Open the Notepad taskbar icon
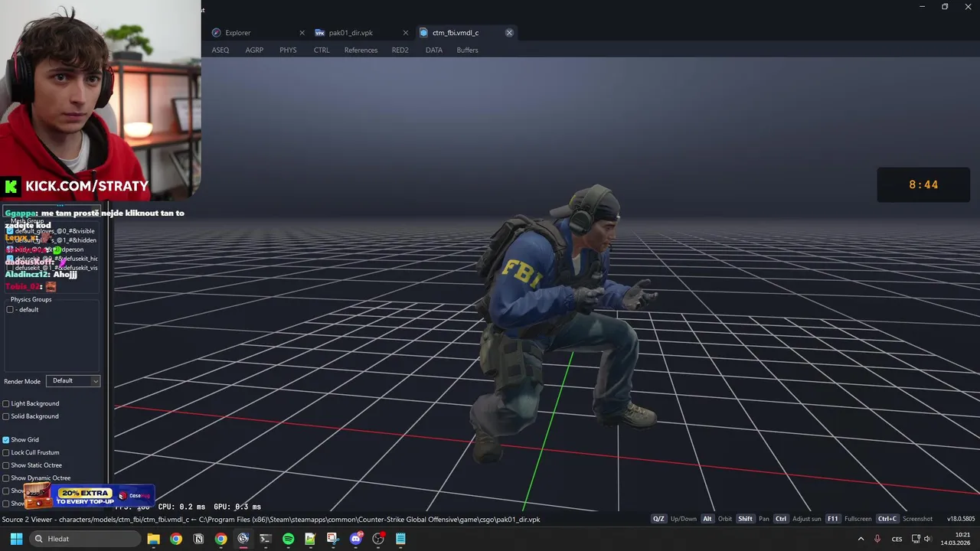Screen dimensions: 980x551 (x=400, y=539)
